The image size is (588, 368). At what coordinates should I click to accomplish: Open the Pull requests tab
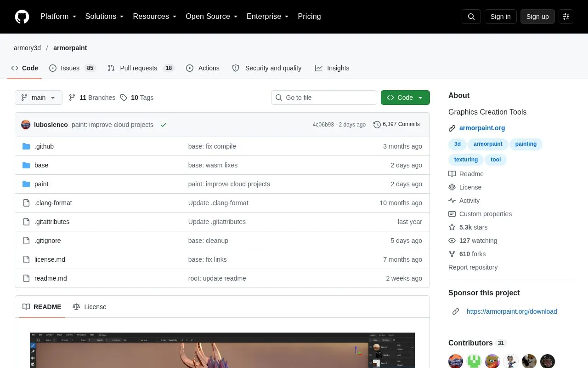(141, 68)
